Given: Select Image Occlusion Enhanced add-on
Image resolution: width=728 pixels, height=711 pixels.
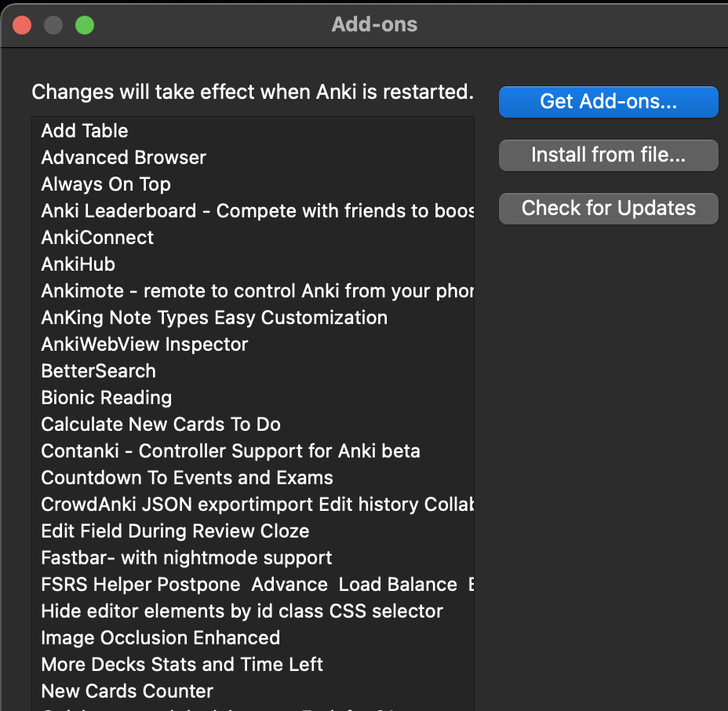Looking at the screenshot, I should click(160, 638).
